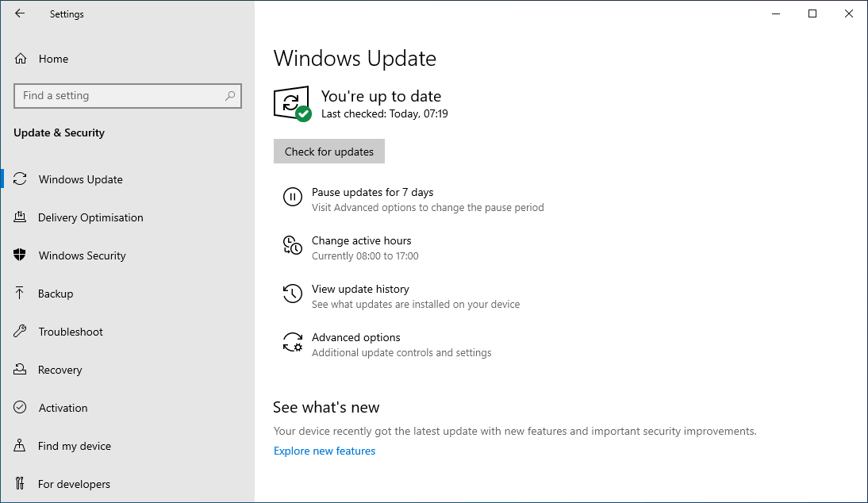Click the "Last checked: Today, 07:19" text
This screenshot has width=868, height=503.
[x=384, y=114]
